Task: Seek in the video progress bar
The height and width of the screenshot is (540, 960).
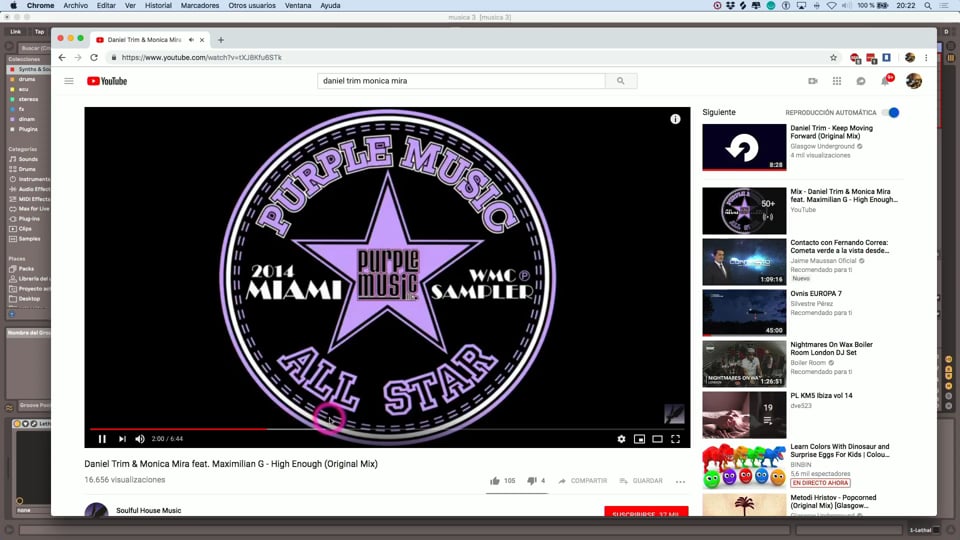Action: [x=388, y=429]
